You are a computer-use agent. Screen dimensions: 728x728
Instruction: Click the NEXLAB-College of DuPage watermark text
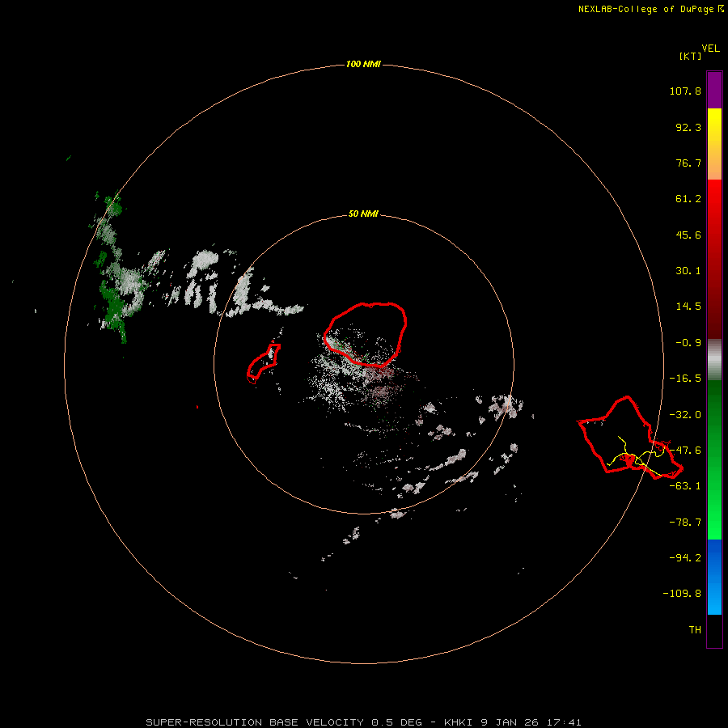pos(650,9)
